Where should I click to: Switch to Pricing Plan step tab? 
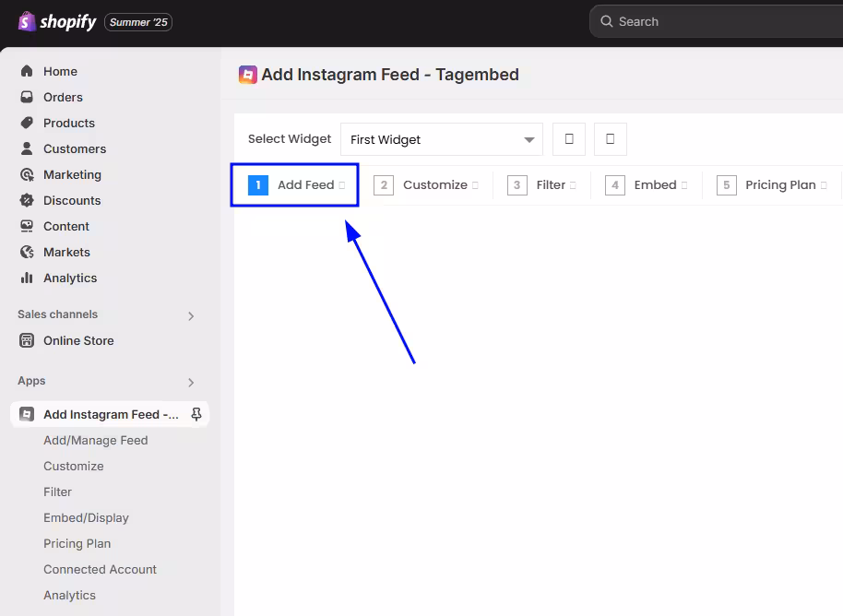[x=772, y=185]
